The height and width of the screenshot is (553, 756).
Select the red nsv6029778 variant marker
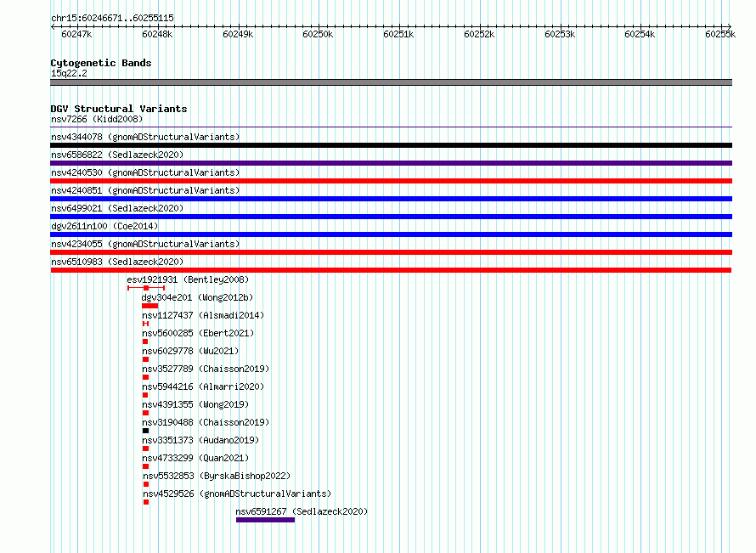point(145,359)
